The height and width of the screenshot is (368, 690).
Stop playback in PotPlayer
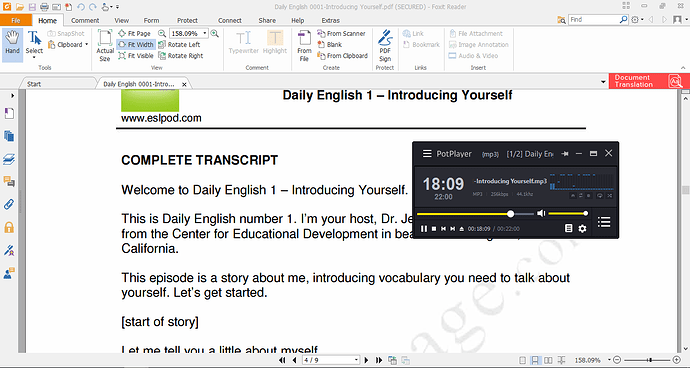tap(434, 229)
